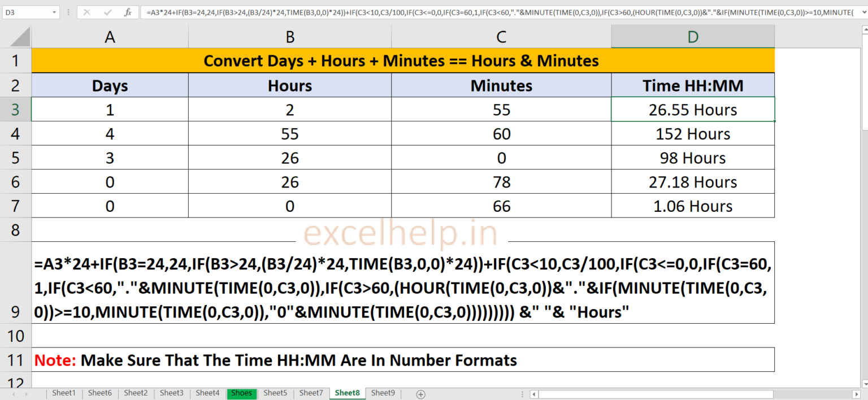Viewport: 868px width, 400px height.
Task: Select the Sheet9 tab
Action: click(x=383, y=393)
